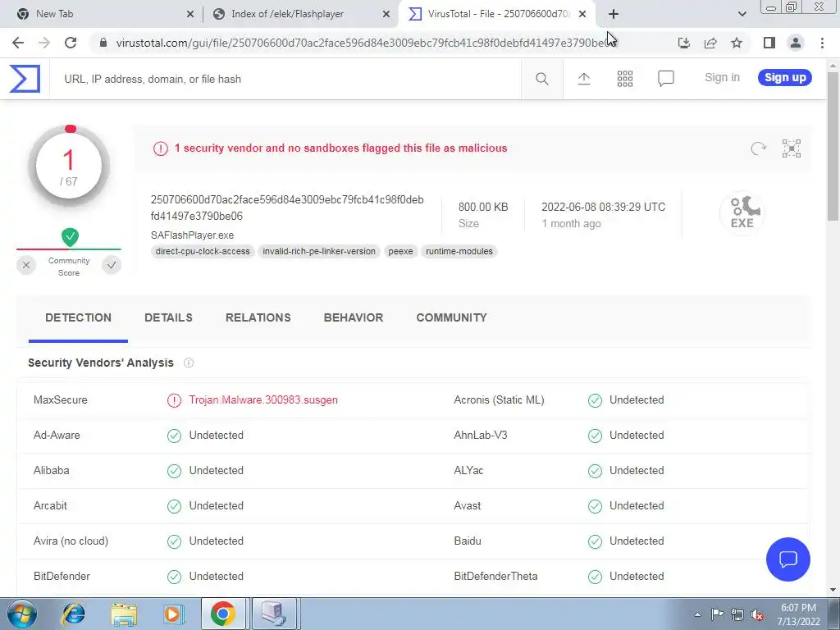Click the Chrome taskbar icon
Screen dimensions: 840x630
(223, 614)
